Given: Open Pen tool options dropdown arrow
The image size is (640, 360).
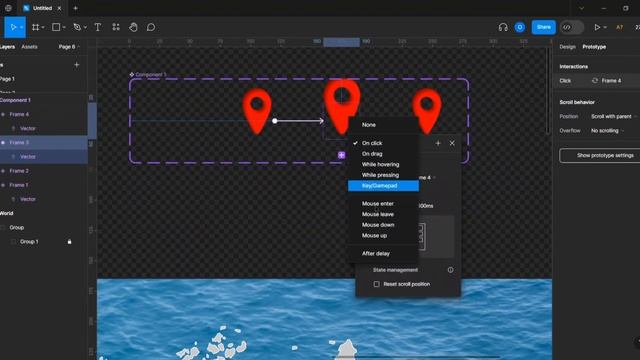Looking at the screenshot, I should pyautogui.click(x=85, y=27).
